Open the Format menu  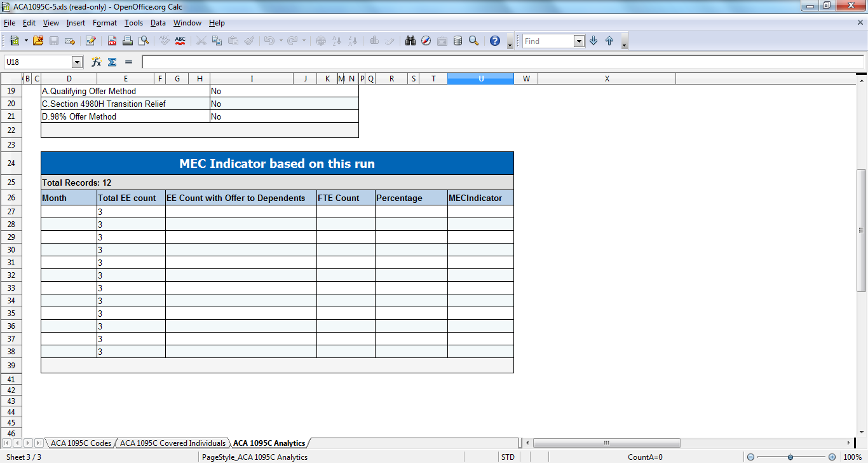(x=105, y=23)
